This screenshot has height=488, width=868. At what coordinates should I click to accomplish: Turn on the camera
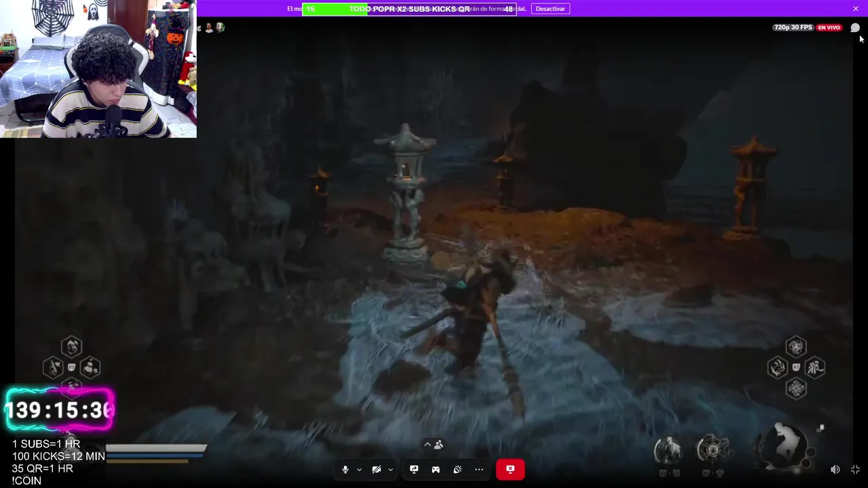pyautogui.click(x=376, y=470)
